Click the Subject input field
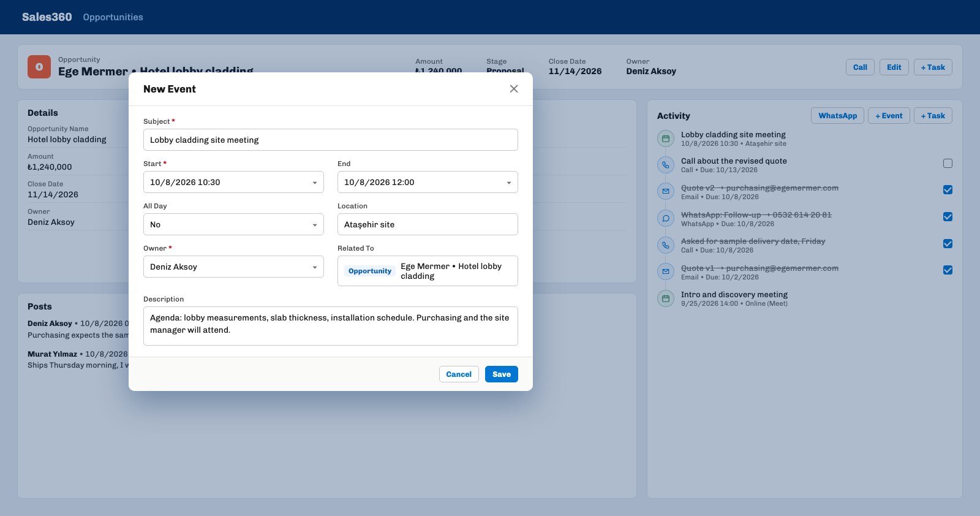The height and width of the screenshot is (516, 980). click(331, 140)
